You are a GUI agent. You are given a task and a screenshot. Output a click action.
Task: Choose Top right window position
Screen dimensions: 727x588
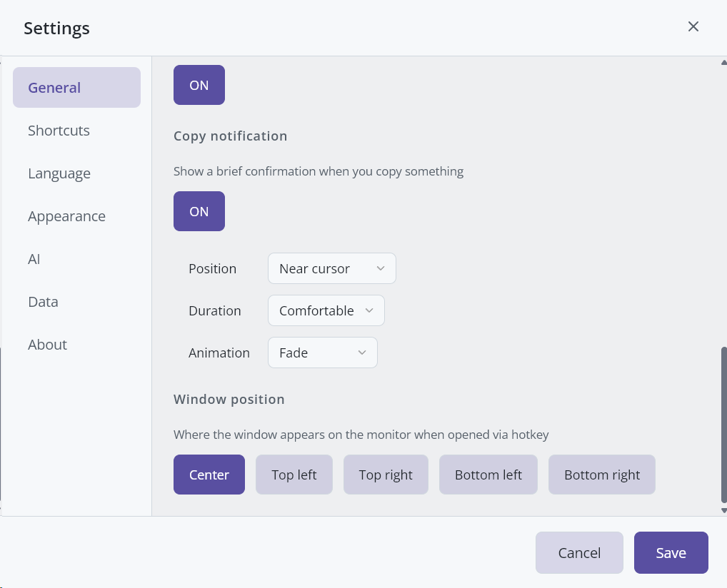(x=386, y=475)
